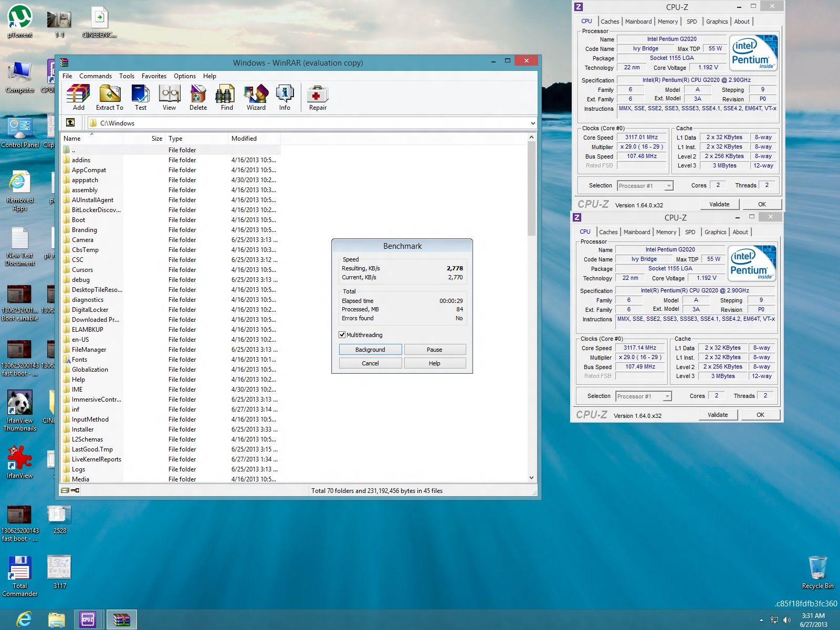Show hidden tray icons arrow
840x630 pixels.
point(761,620)
